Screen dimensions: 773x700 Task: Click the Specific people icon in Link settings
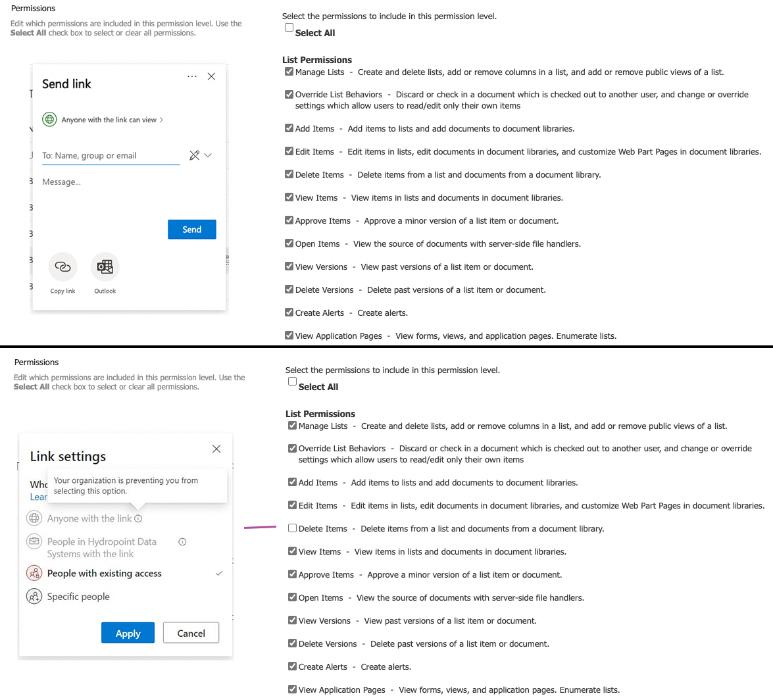[34, 596]
